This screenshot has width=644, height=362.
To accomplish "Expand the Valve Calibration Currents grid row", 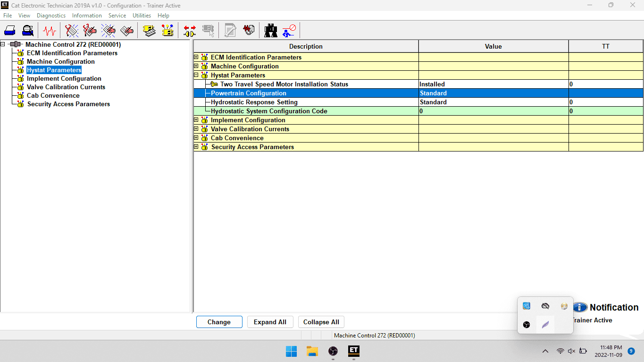I will click(x=196, y=129).
